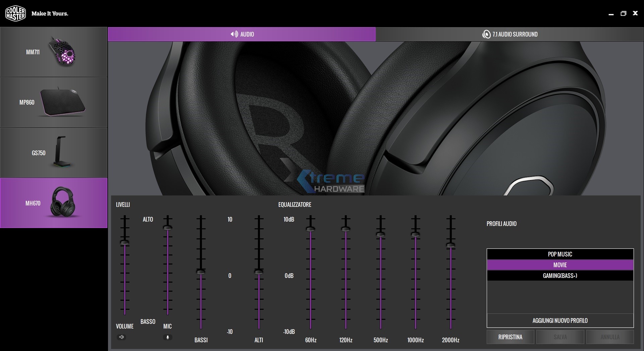Screen dimensions: 644x351
Task: Pick the Gaming(Bass-) profile
Action: pos(560,276)
